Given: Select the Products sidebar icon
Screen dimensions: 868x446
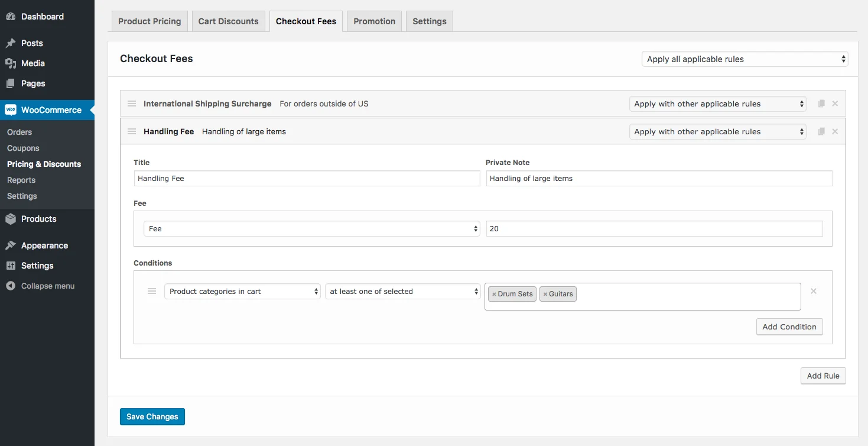Looking at the screenshot, I should pyautogui.click(x=11, y=218).
